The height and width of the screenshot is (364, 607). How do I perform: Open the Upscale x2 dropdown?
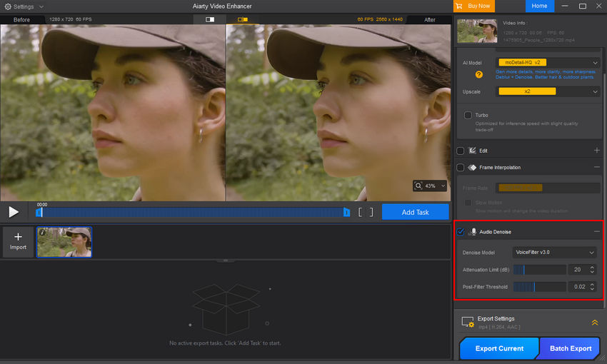(x=548, y=91)
